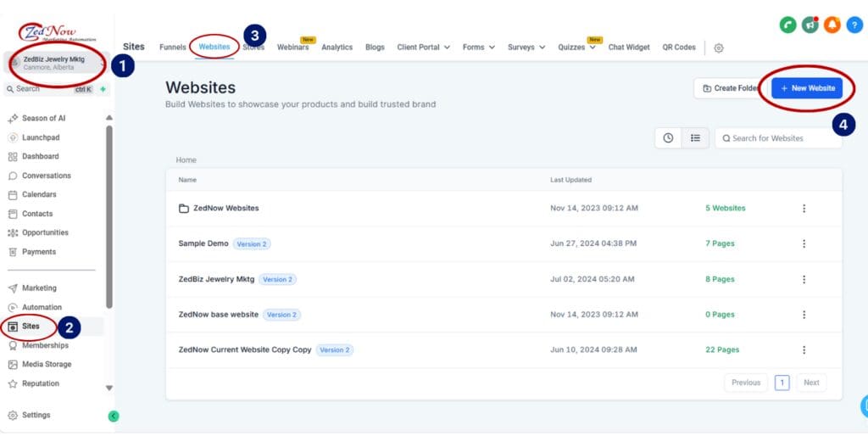
Task: Collapse sidebar with green arrow button
Action: coord(114,416)
